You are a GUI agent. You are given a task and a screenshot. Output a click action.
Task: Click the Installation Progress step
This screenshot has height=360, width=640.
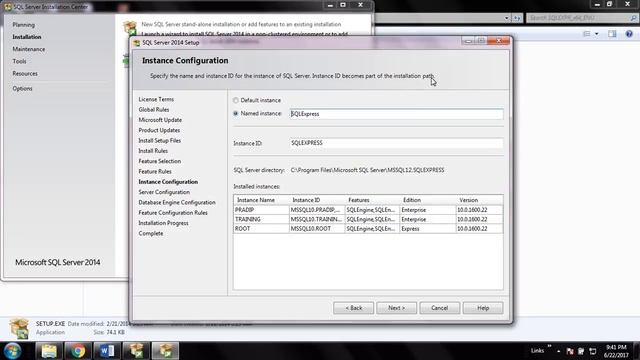click(x=163, y=223)
